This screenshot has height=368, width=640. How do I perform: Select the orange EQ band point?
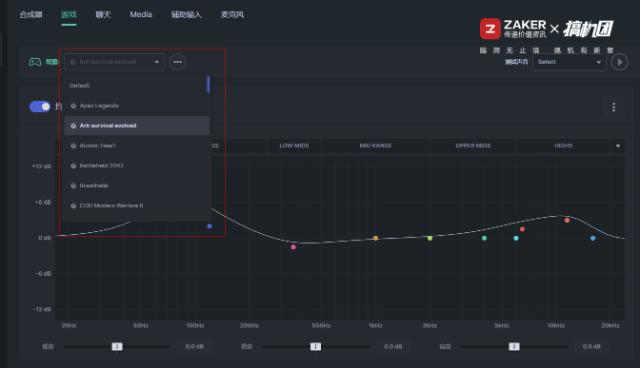click(376, 238)
